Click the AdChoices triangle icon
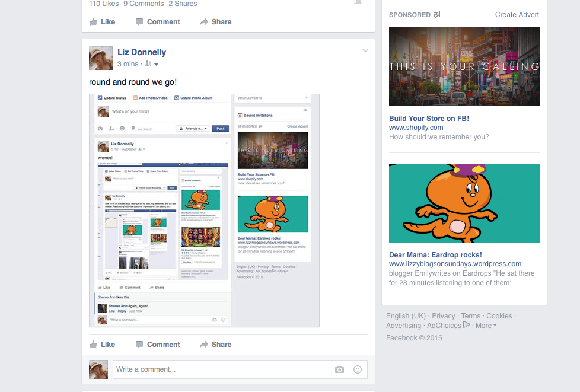The width and height of the screenshot is (580, 392). pyautogui.click(x=467, y=325)
